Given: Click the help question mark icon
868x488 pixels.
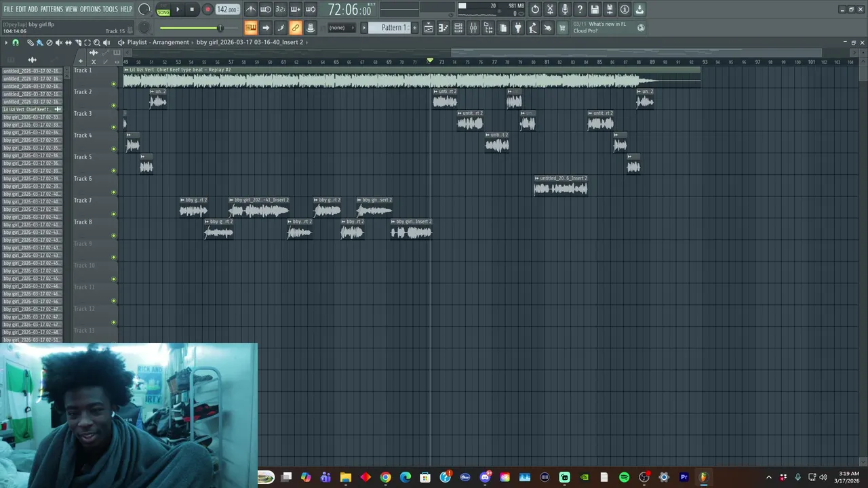Looking at the screenshot, I should pos(580,9).
